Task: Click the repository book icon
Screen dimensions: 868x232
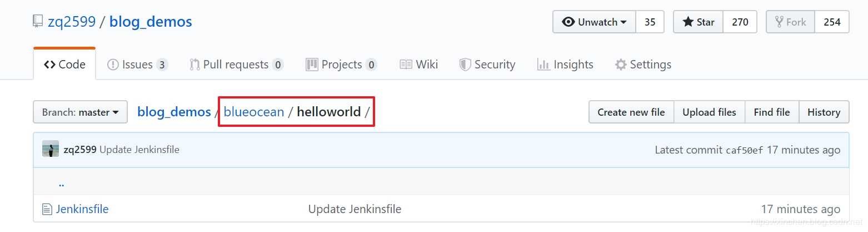Action: tap(38, 22)
